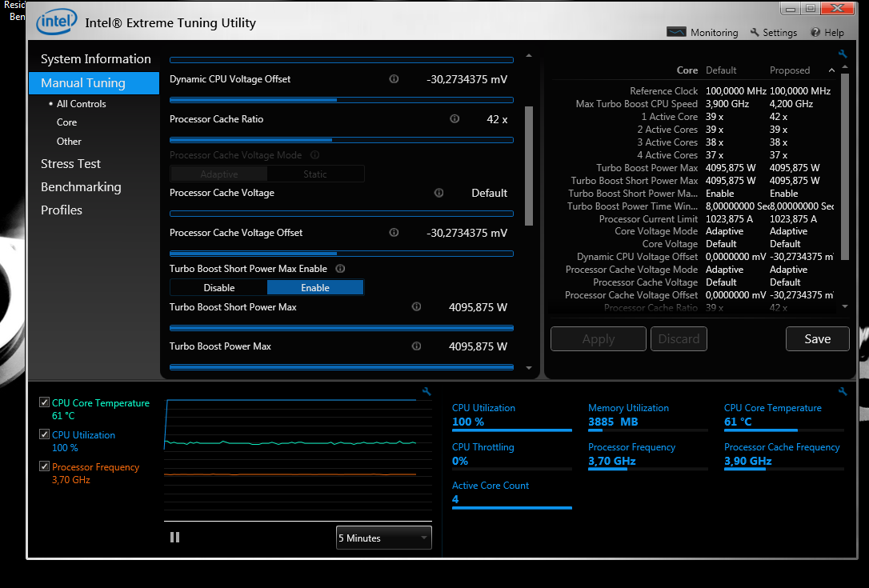869x588 pixels.
Task: Pause the monitoring graph
Action: pyautogui.click(x=174, y=537)
